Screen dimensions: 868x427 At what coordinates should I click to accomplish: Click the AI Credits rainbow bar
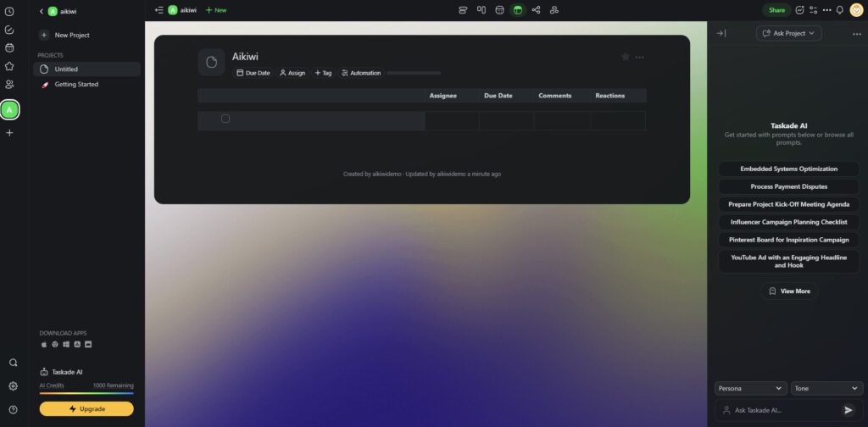86,393
